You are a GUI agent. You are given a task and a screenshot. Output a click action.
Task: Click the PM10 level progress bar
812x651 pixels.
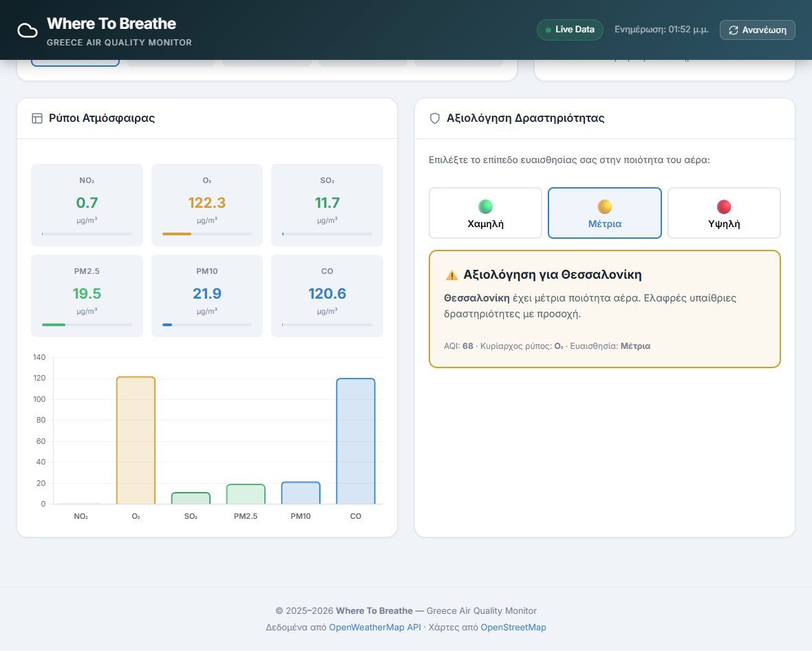click(207, 325)
